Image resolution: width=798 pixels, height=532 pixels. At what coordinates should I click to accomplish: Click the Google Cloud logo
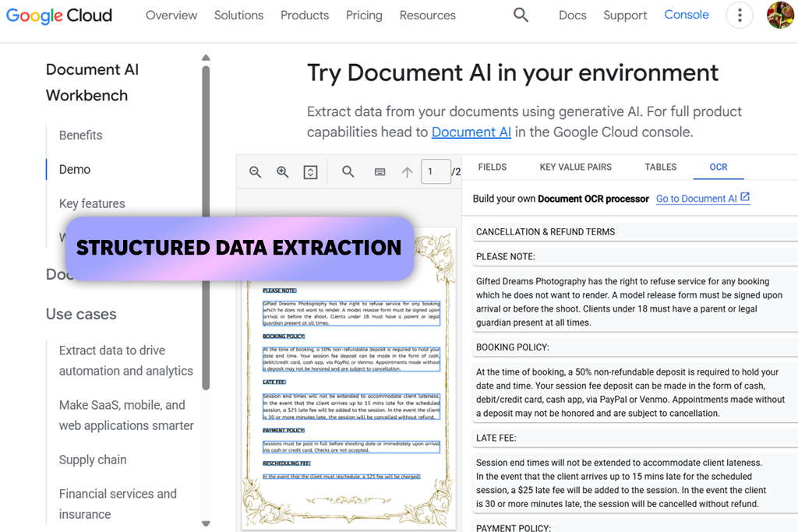pyautogui.click(x=59, y=16)
